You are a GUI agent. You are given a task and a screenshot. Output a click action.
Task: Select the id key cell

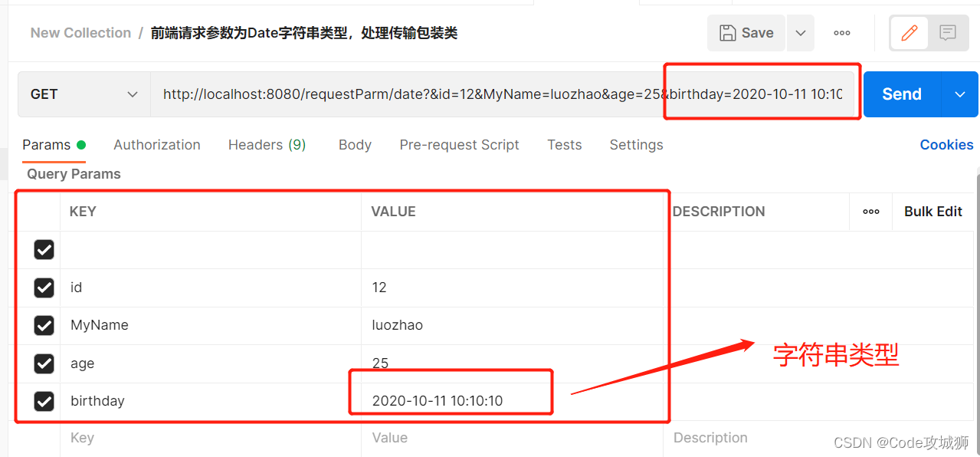pyautogui.click(x=211, y=288)
